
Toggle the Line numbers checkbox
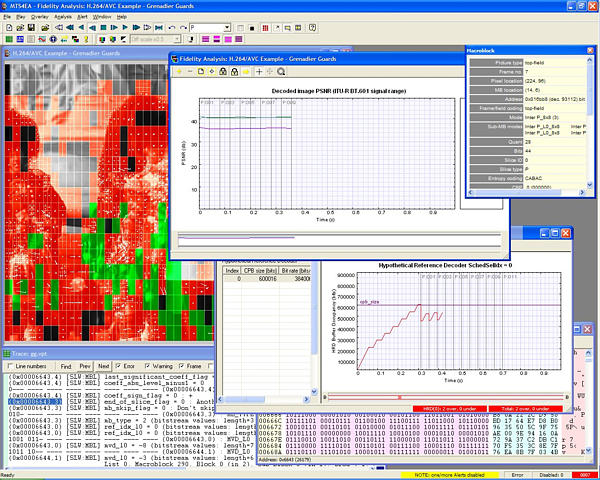point(10,367)
